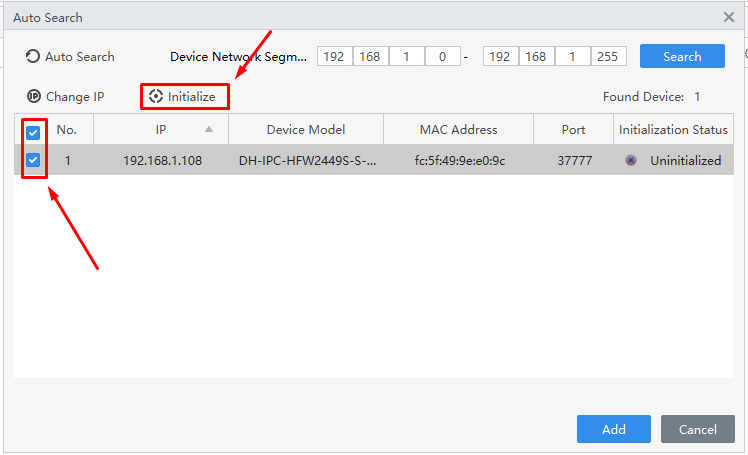748x455 pixels.
Task: Click the Initialization Status column header
Action: point(673,129)
